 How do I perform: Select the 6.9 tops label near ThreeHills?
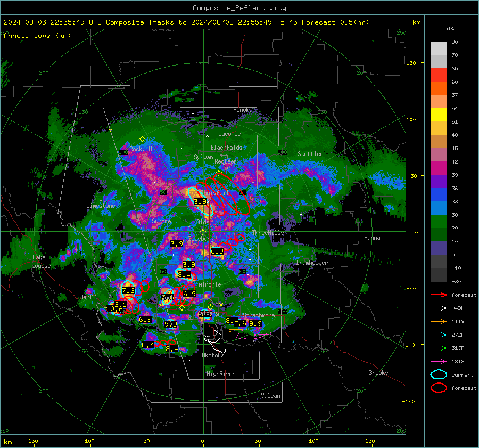[x=217, y=251]
